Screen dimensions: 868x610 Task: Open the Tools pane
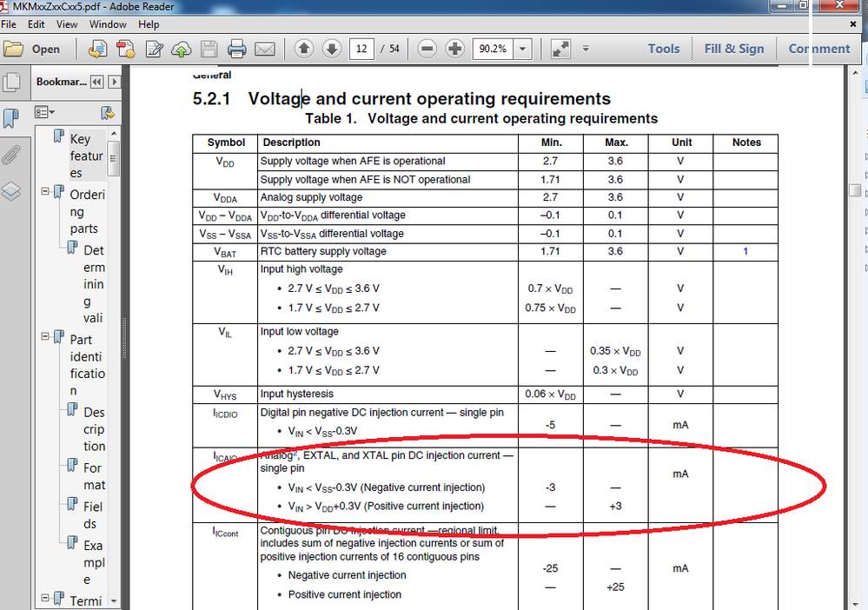[x=664, y=49]
